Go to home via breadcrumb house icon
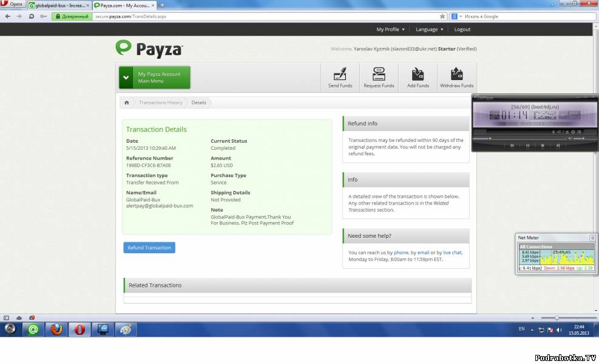This screenshot has width=599, height=364. click(127, 103)
